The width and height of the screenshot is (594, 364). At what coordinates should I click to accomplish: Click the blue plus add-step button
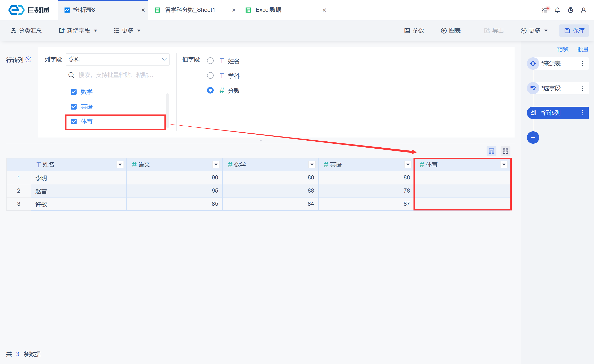(533, 138)
